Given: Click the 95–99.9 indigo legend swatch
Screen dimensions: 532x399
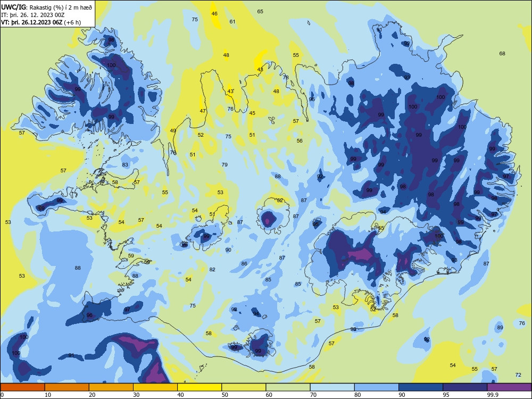Looking at the screenshot, I should (x=465, y=387).
